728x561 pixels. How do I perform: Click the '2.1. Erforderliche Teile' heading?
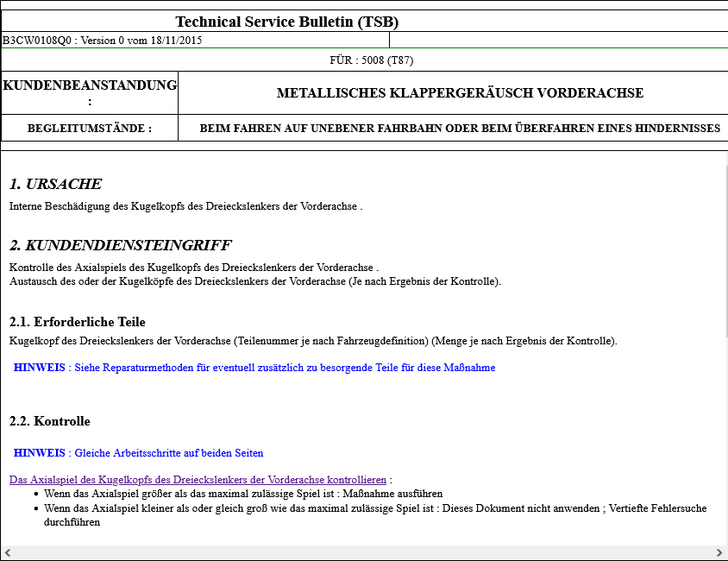pos(77,322)
